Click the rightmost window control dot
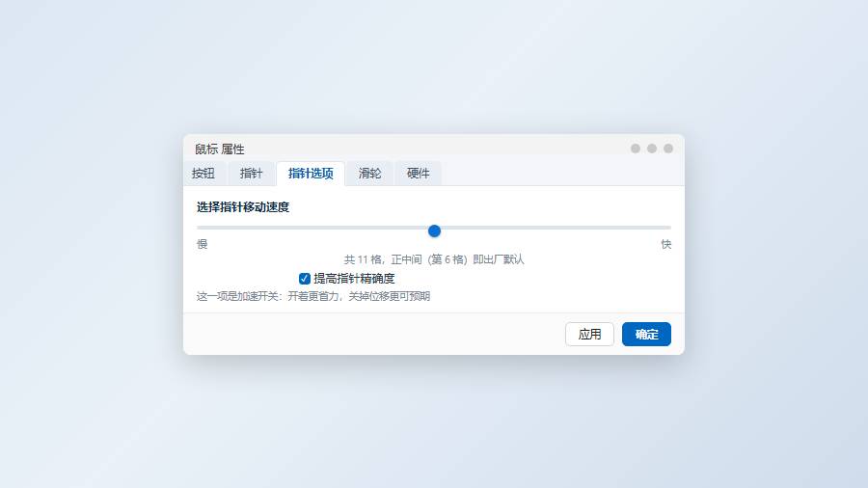868x488 pixels. 668,149
